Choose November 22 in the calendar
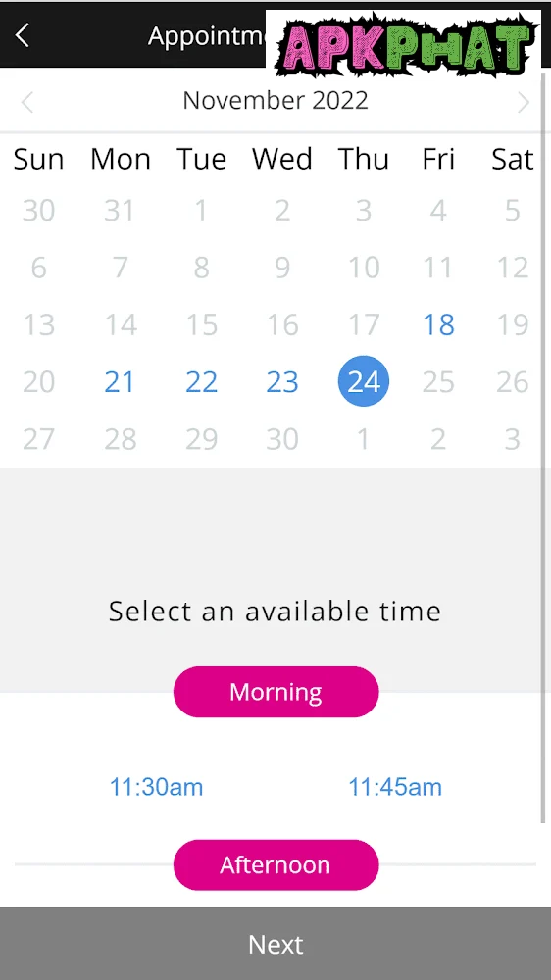This screenshot has width=551, height=980. [201, 382]
